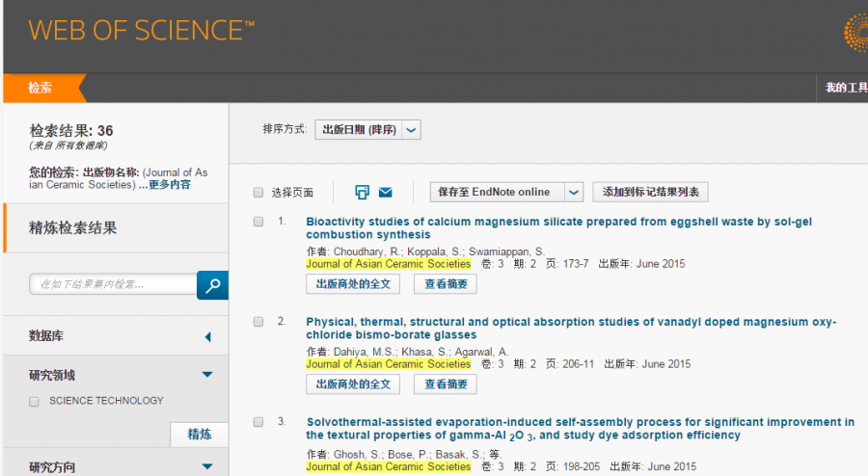This screenshot has width=868, height=476.
Task: Open dropdown arrow beside 保存至 EndNote online
Action: [574, 192]
